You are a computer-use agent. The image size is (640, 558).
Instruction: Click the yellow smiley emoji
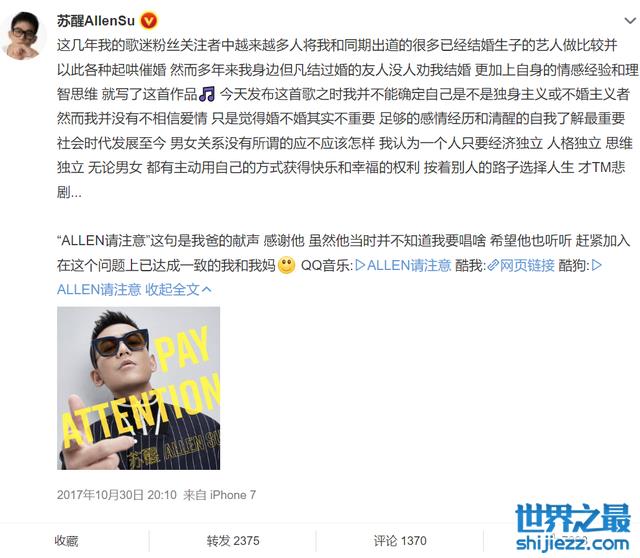(x=287, y=266)
